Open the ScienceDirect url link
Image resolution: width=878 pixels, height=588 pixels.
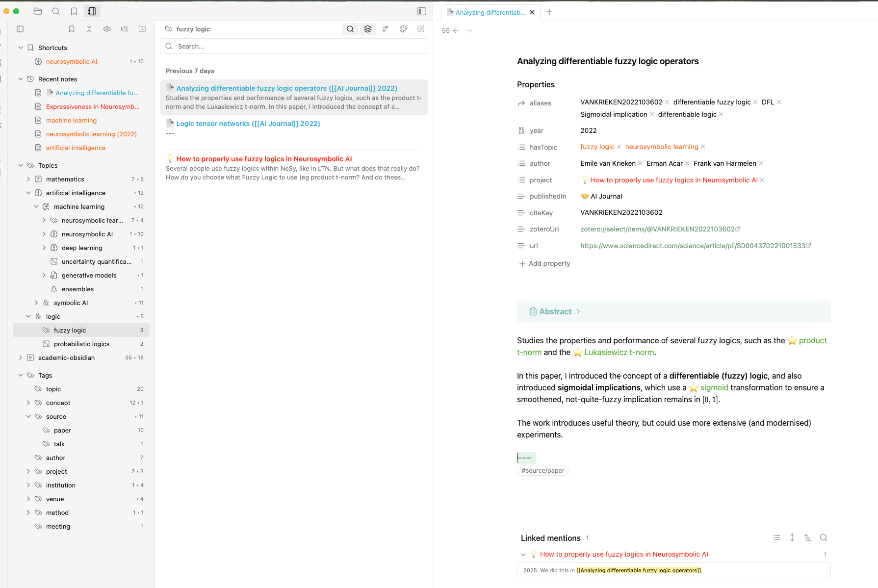[x=693, y=246]
